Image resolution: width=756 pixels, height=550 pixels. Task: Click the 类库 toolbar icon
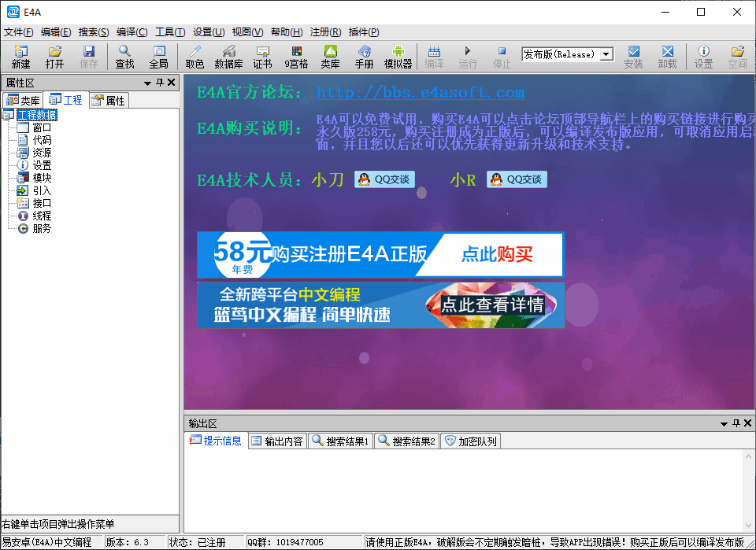pos(330,57)
